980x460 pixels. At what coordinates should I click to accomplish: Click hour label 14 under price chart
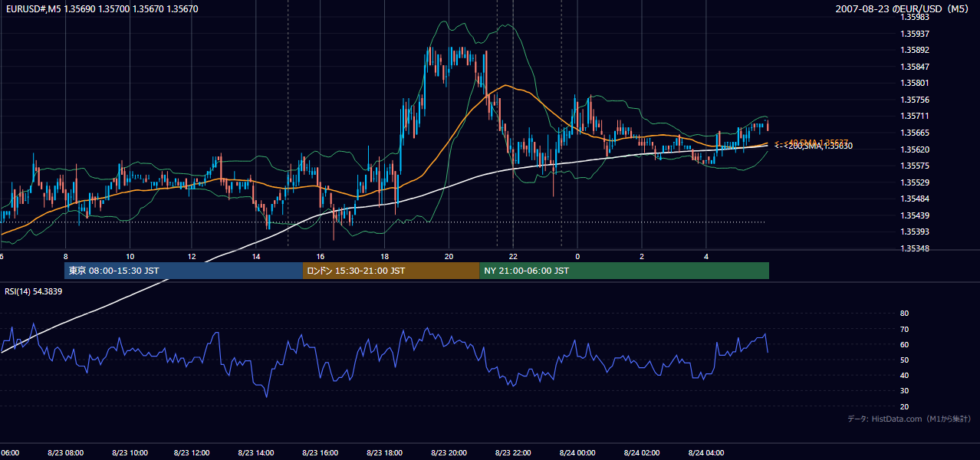coord(256,256)
